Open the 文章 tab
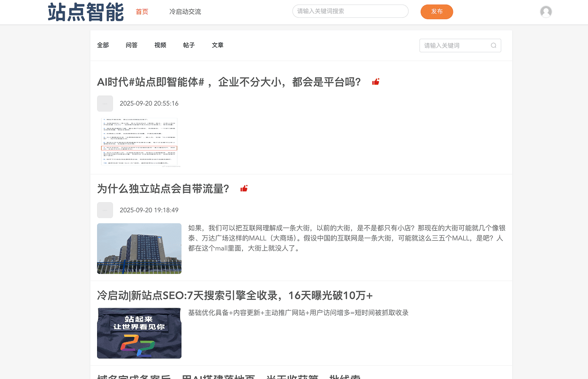 pos(218,45)
